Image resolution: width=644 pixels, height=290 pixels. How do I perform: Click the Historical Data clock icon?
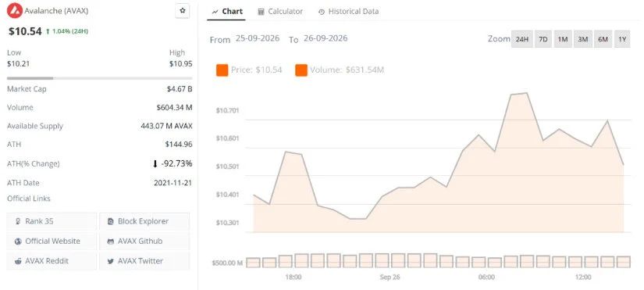(322, 12)
